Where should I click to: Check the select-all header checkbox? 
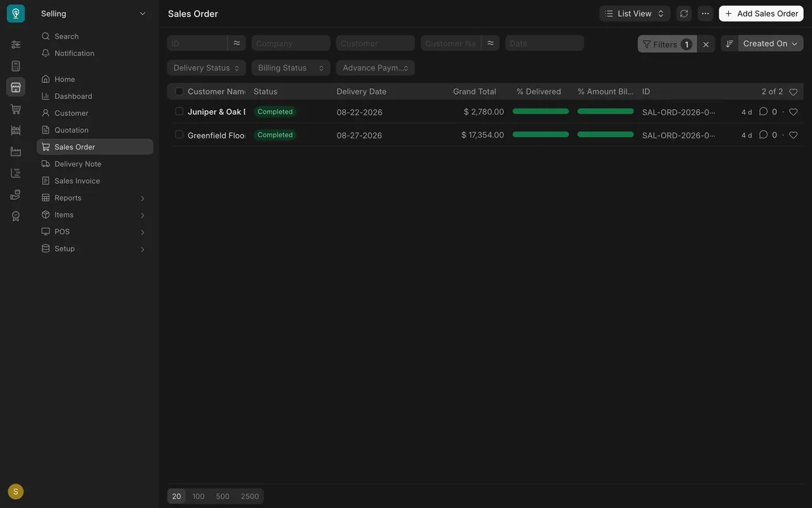[180, 91]
